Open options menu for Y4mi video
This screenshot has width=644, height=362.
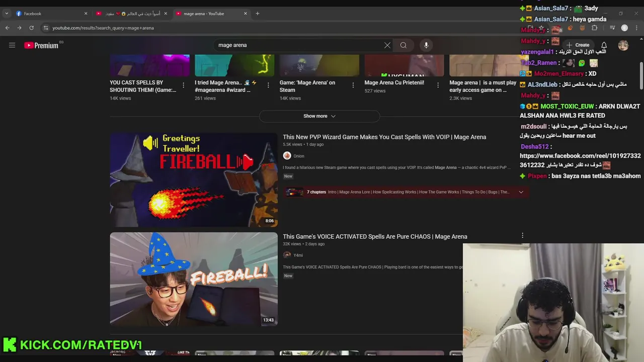click(x=522, y=235)
